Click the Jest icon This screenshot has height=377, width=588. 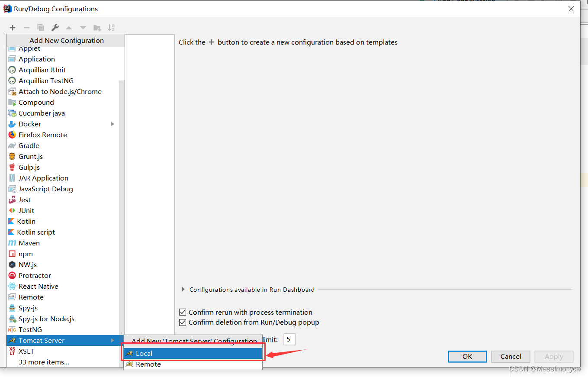(x=12, y=200)
